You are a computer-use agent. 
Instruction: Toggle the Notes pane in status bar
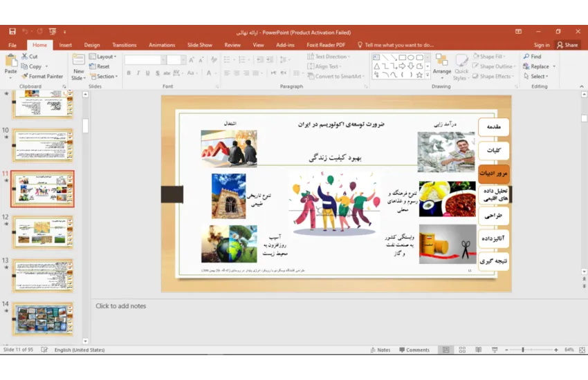[x=380, y=350]
